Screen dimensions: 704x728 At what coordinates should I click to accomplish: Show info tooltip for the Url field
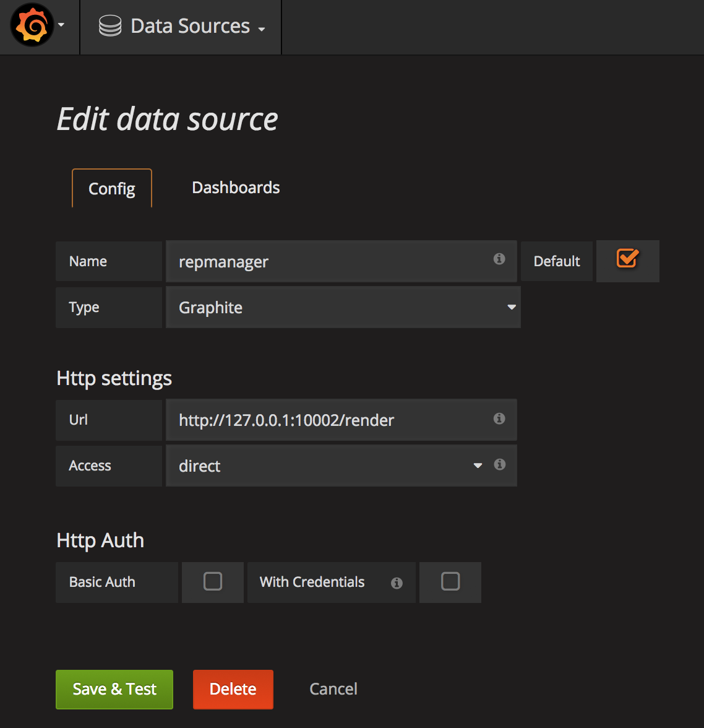499,418
